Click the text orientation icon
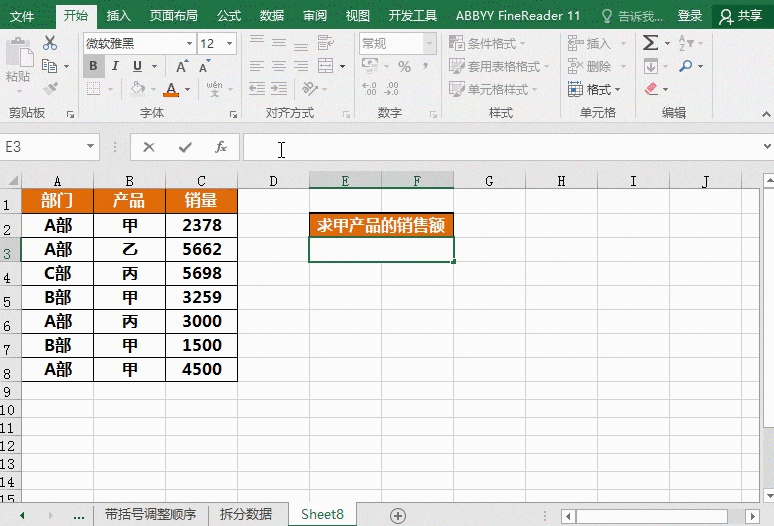The width and height of the screenshot is (774, 526). pos(310,89)
